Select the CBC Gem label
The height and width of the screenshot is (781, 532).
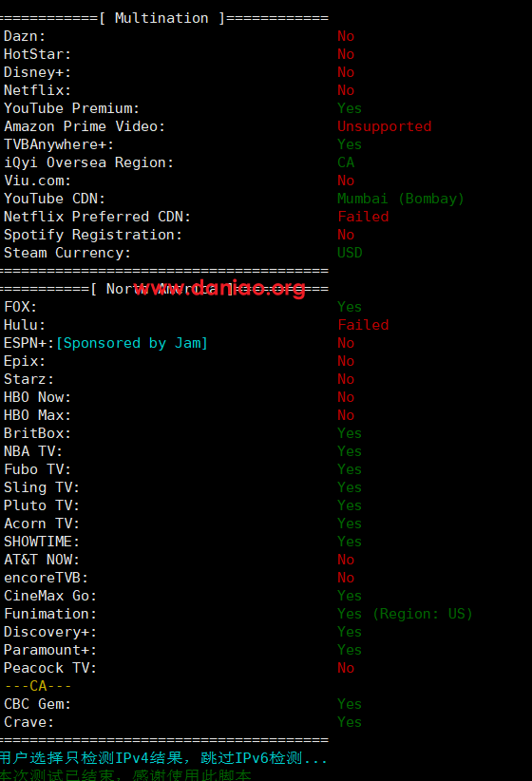click(37, 704)
